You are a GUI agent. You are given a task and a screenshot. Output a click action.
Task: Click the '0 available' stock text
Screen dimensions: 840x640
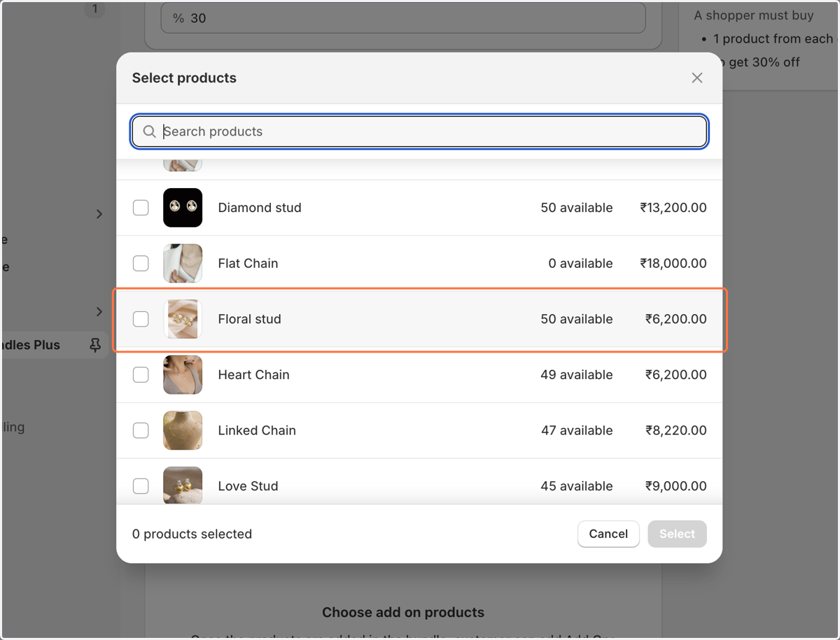click(580, 263)
